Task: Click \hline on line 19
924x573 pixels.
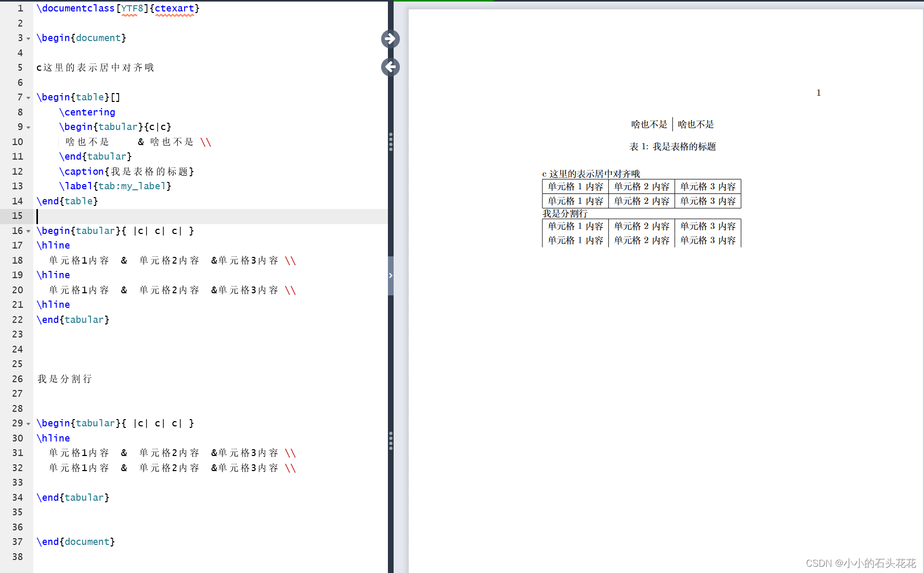Action: (x=53, y=275)
